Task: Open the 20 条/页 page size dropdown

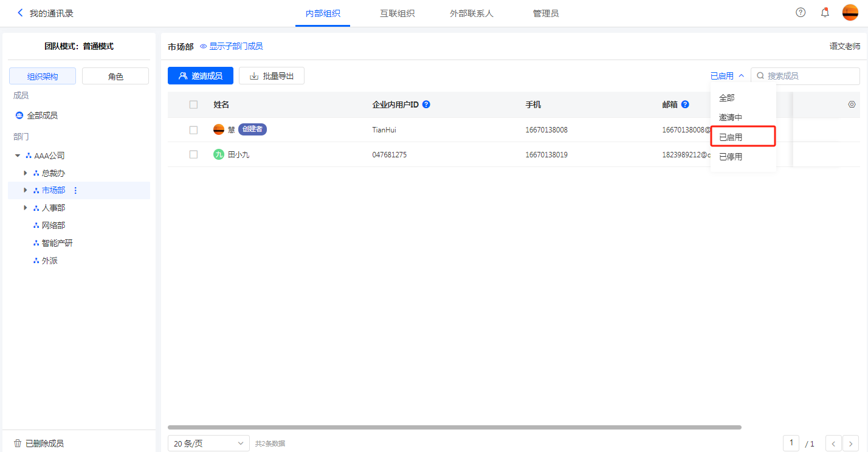Action: coord(208,443)
